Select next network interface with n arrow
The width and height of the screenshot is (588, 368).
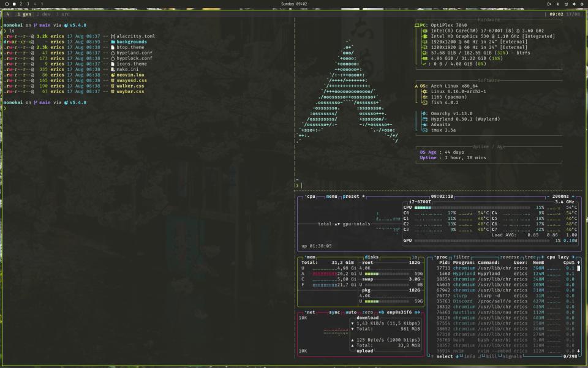tap(417, 312)
